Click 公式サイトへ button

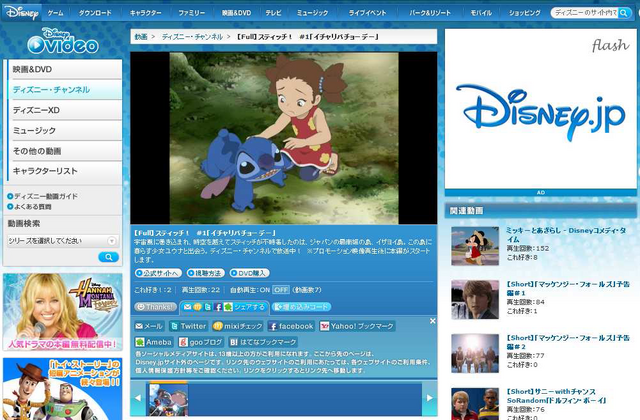point(158,273)
